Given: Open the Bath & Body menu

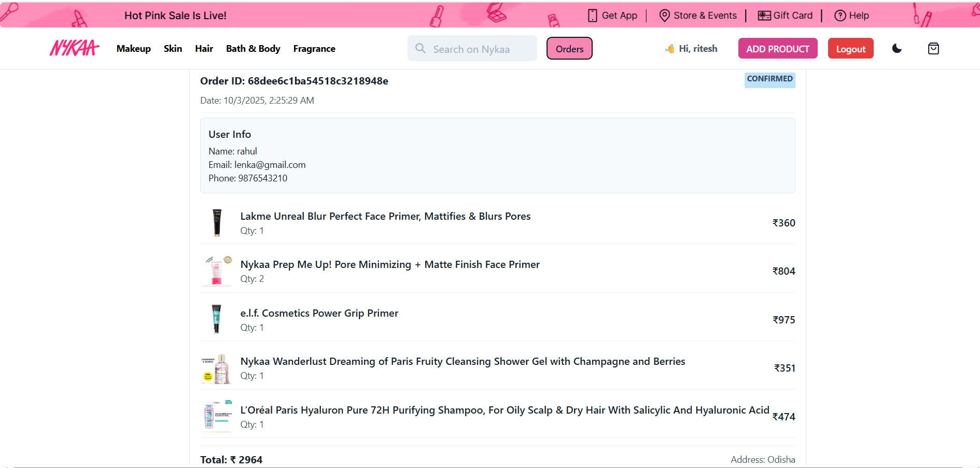Looking at the screenshot, I should 253,49.
